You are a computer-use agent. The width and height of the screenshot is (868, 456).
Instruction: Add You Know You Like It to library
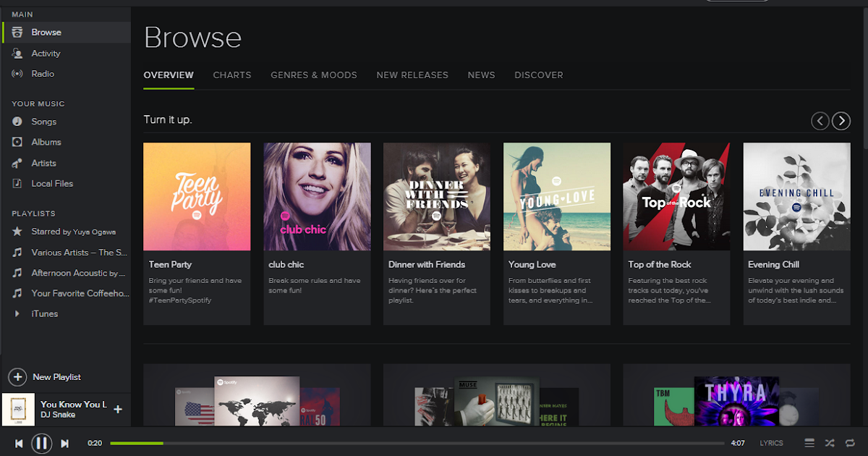[x=118, y=410]
